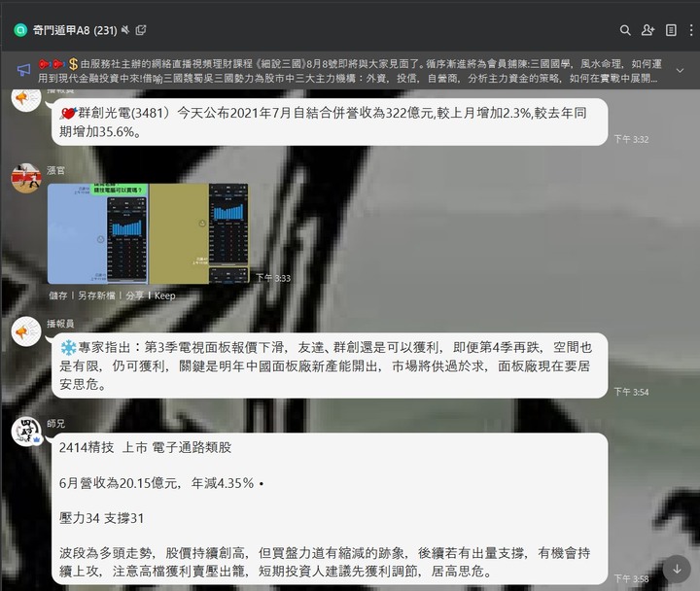This screenshot has width=700, height=591.
Task: Click the chat title 奇門遁甲A8 (231)
Action: click(x=75, y=30)
